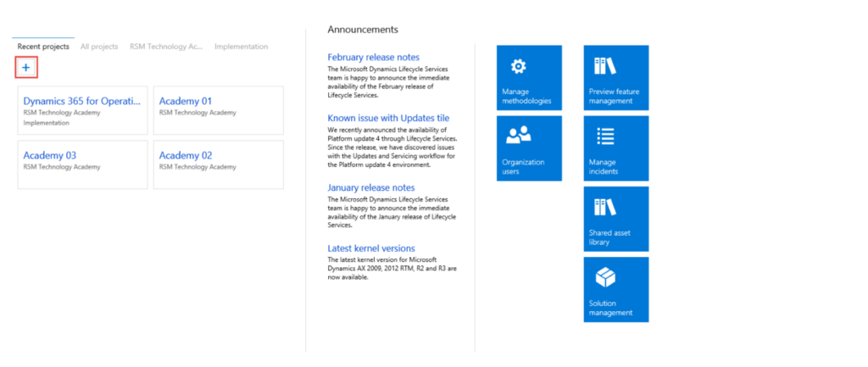Image resolution: width=868 pixels, height=367 pixels.
Task: Click the February release notes description text
Action: [x=388, y=82]
